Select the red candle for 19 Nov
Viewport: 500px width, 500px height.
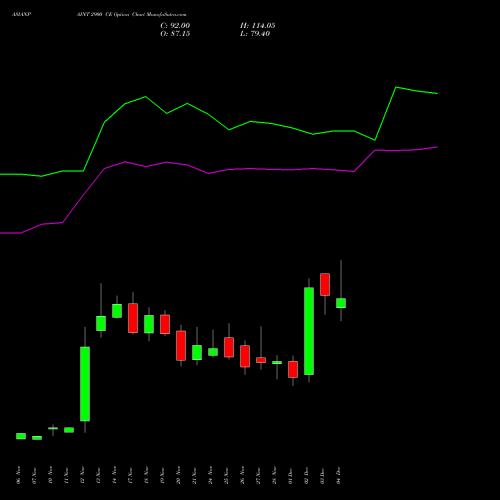(165, 324)
